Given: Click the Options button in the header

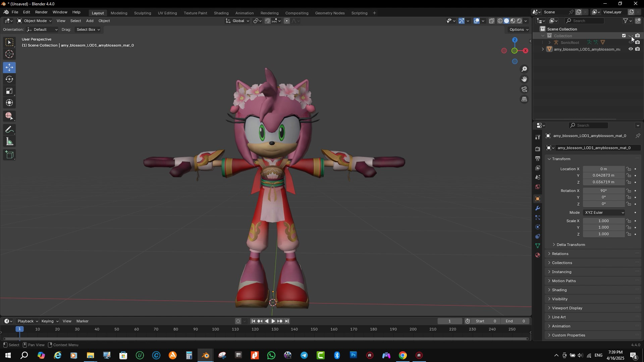Looking at the screenshot, I should (518, 29).
